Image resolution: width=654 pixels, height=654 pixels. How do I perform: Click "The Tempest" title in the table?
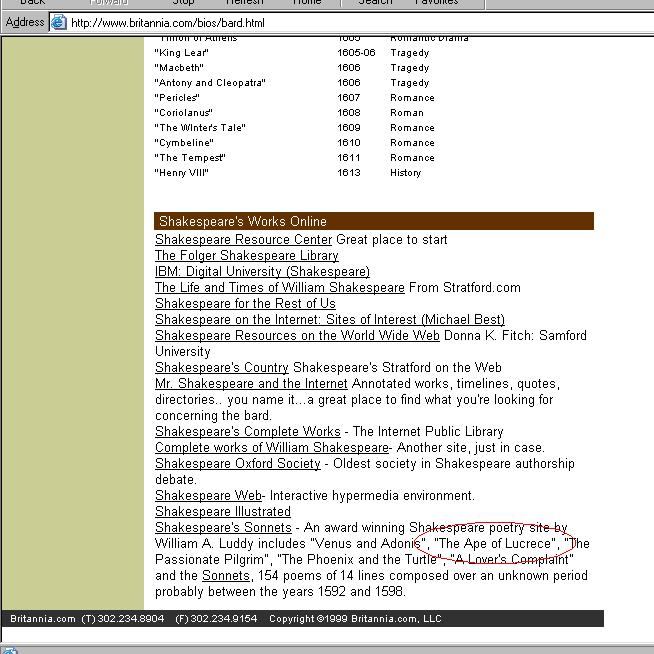point(190,158)
